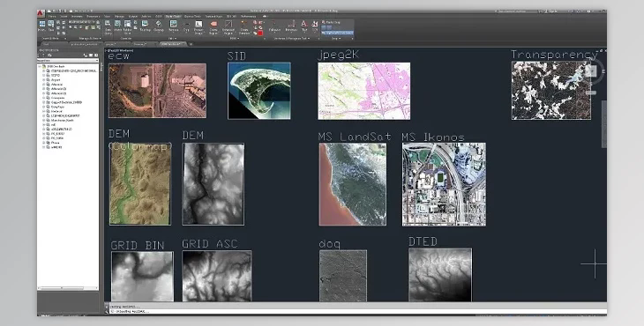
Task: Click the jpeg2K map image
Action: click(x=363, y=91)
